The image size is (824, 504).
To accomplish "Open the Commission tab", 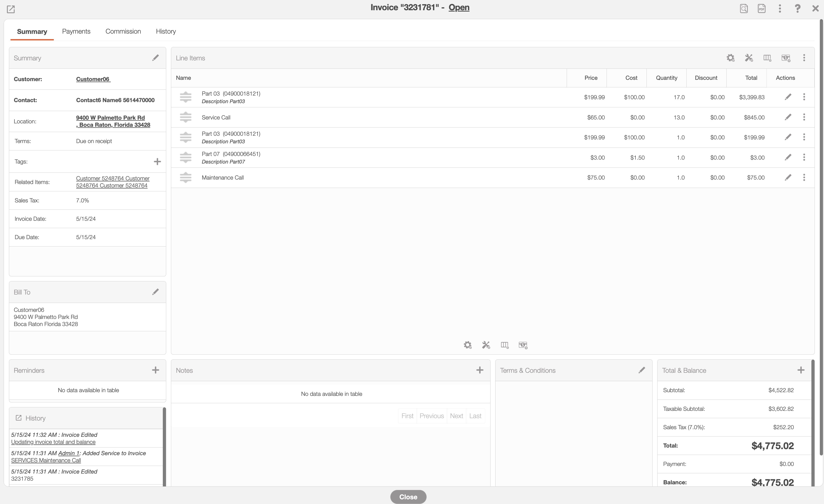I will 123,31.
